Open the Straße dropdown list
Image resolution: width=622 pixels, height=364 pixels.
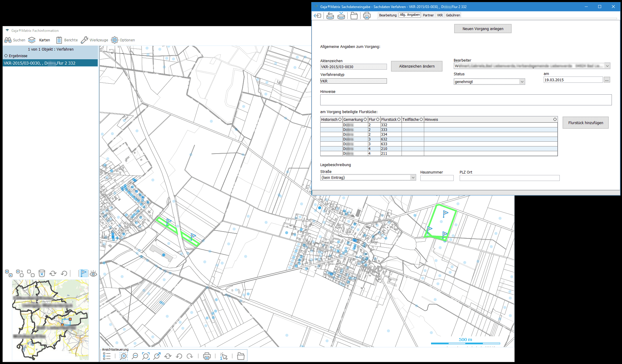413,178
